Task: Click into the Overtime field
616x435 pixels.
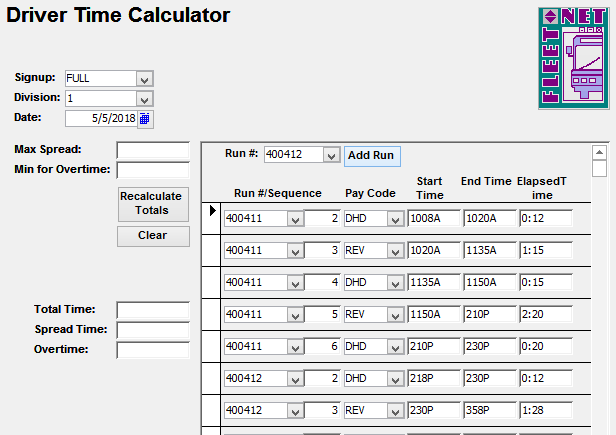Action: (152, 350)
